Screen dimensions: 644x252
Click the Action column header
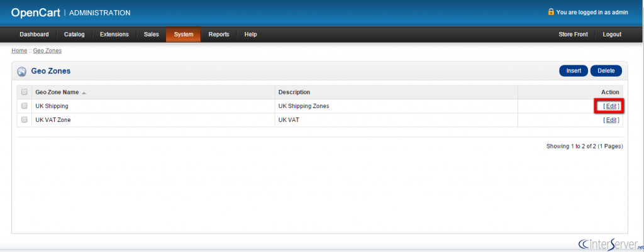coord(610,92)
